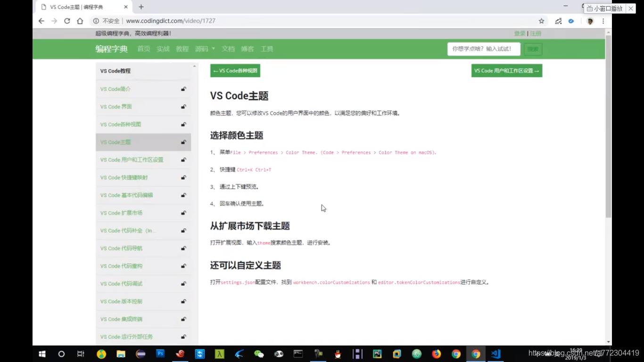Close the VS Code主题 browser tab

tap(126, 7)
